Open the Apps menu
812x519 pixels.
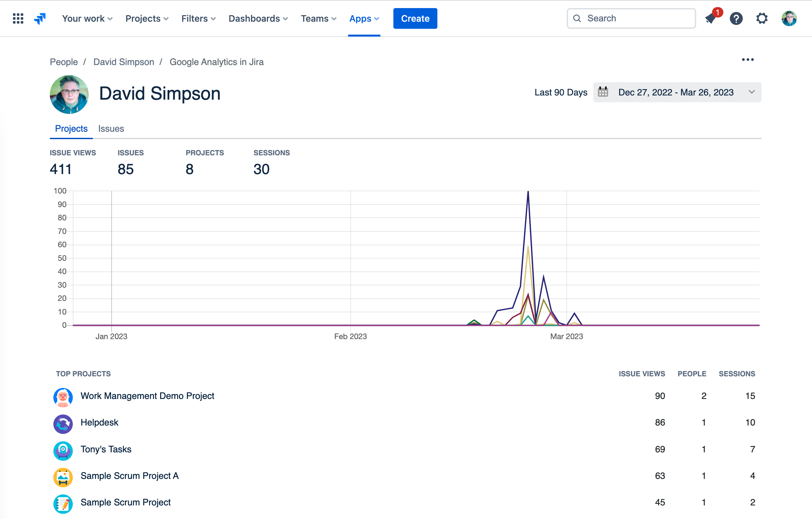tap(364, 18)
